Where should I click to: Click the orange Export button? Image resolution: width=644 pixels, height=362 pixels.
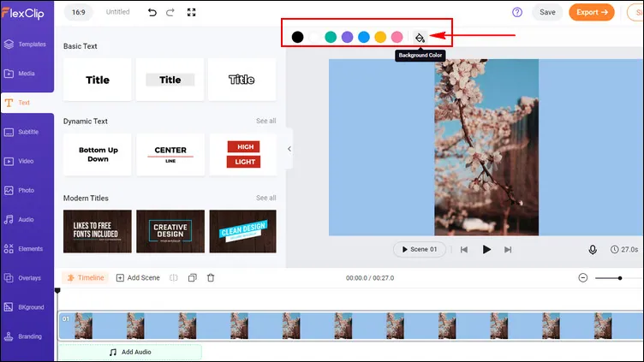pos(592,12)
